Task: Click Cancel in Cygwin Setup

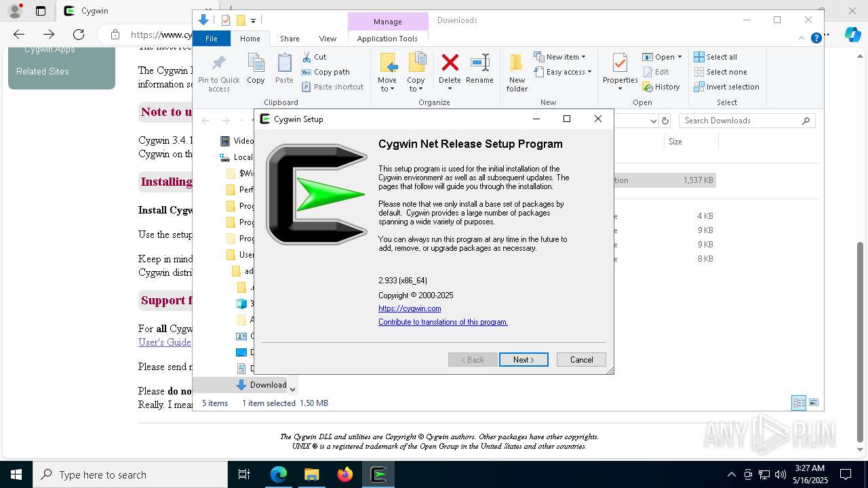Action: tap(581, 360)
